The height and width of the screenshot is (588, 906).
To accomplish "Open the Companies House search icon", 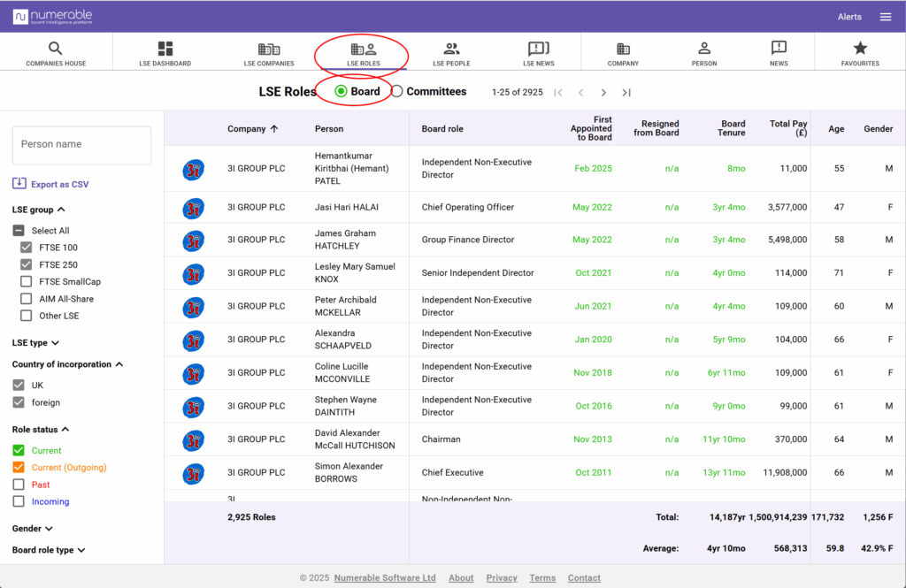I will 56,50.
